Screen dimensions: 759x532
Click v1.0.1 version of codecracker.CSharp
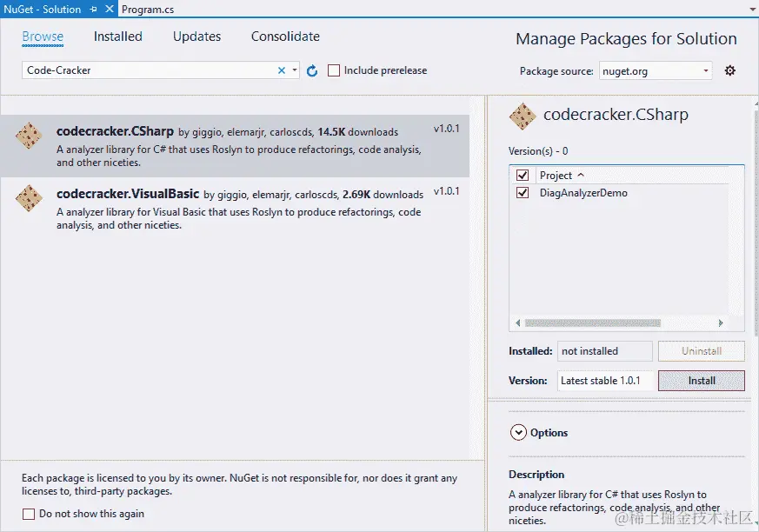(x=446, y=129)
